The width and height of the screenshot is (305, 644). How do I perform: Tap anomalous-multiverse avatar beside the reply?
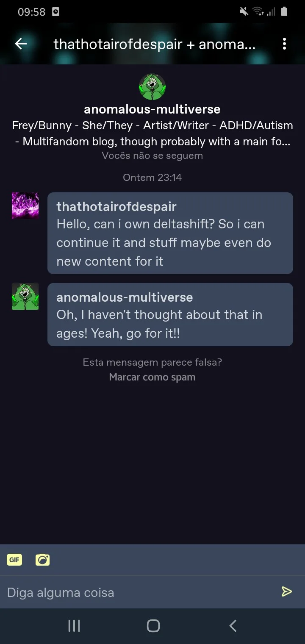click(x=25, y=296)
